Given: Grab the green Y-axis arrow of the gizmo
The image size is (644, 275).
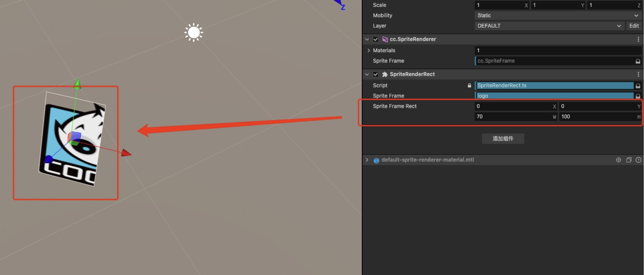Looking at the screenshot, I should (77, 84).
